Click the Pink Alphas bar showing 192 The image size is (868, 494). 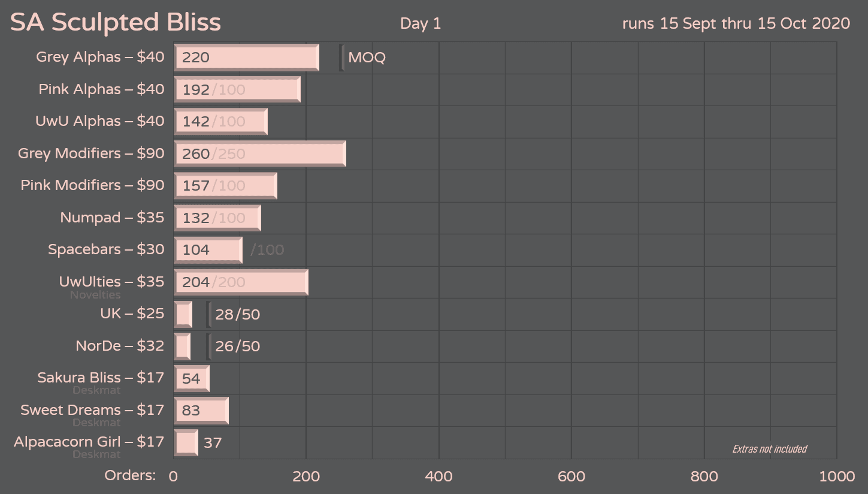pos(237,89)
